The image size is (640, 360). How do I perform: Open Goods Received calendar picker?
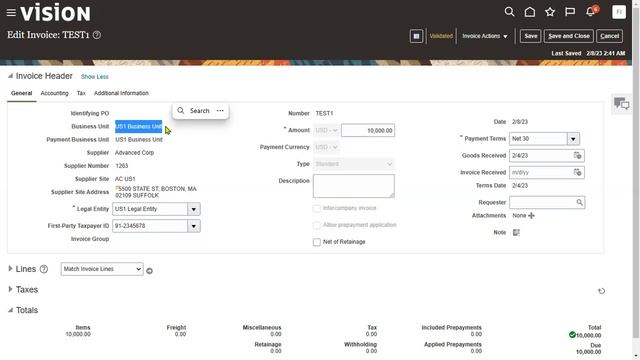pyautogui.click(x=577, y=156)
